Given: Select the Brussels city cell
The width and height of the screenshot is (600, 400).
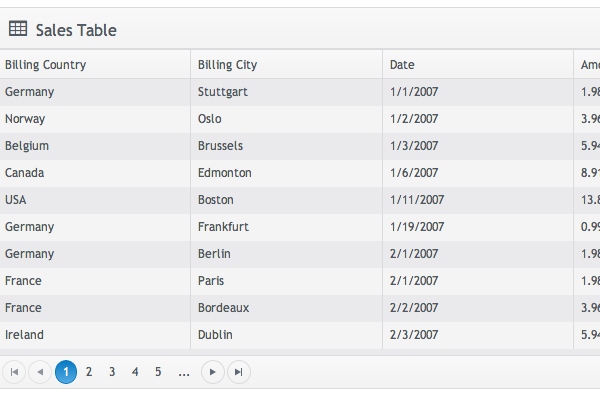Looking at the screenshot, I should tap(220, 146).
